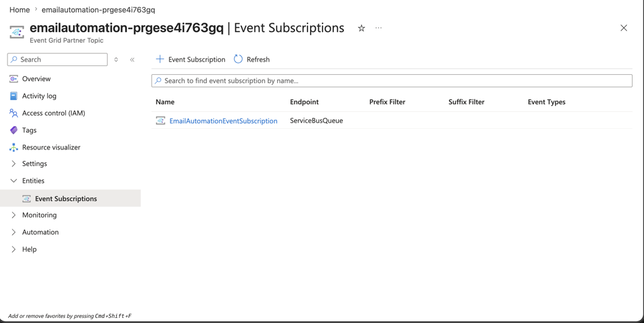644x323 pixels.
Task: Click the Endpoint column header
Action: (304, 102)
